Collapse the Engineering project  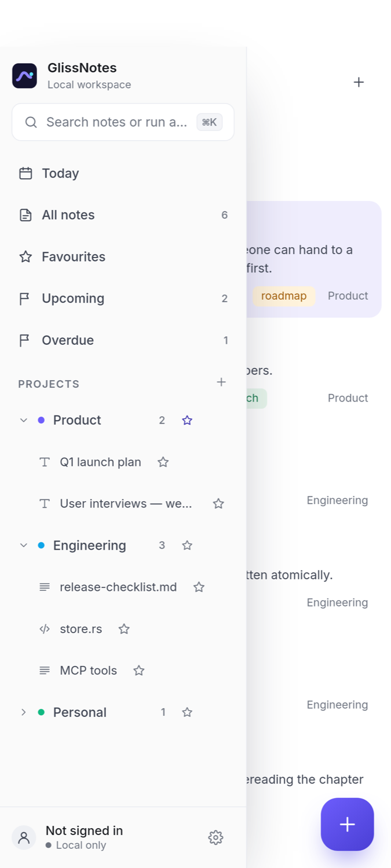[x=23, y=545]
